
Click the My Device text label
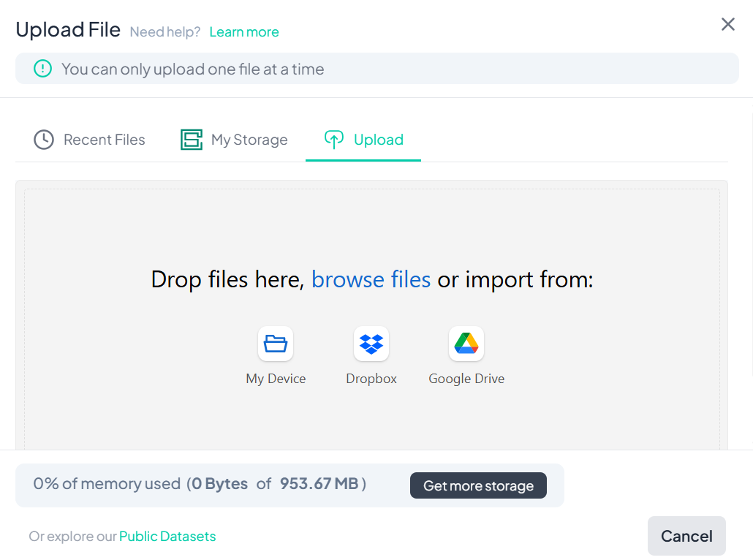click(x=276, y=379)
